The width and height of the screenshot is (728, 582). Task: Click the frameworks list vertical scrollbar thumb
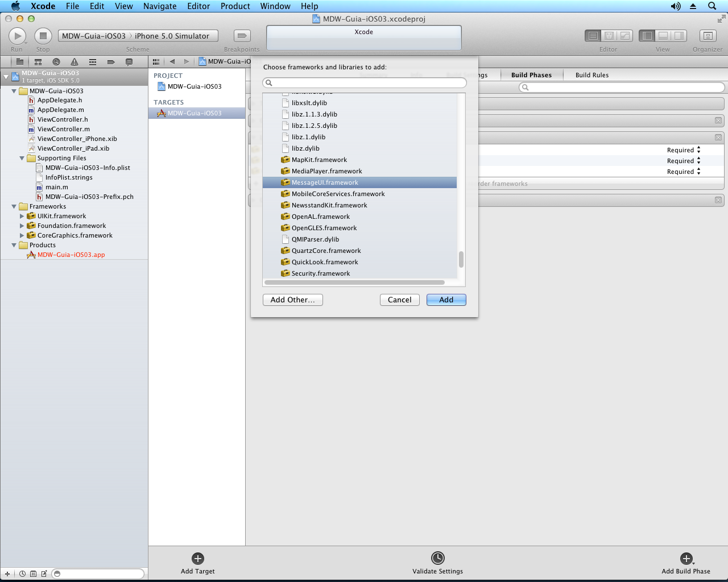(461, 260)
